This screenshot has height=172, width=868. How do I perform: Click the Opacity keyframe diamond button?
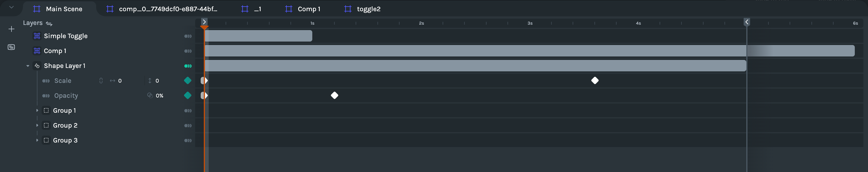(x=188, y=95)
